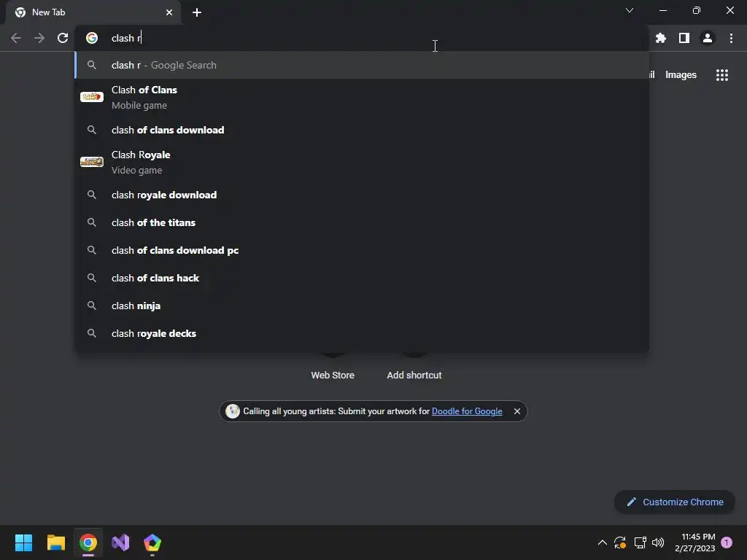Open a new tab with the plus button

pyautogui.click(x=197, y=12)
